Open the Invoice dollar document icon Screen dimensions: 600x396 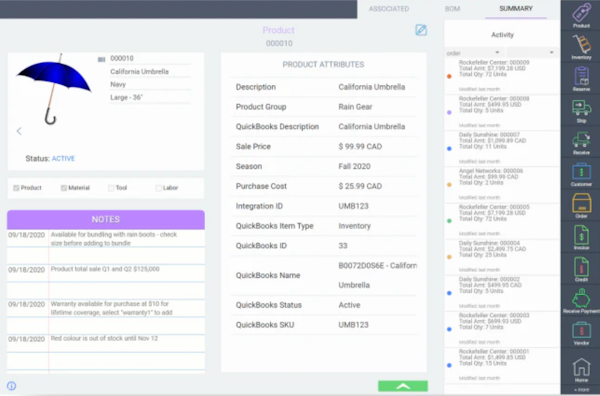581,237
